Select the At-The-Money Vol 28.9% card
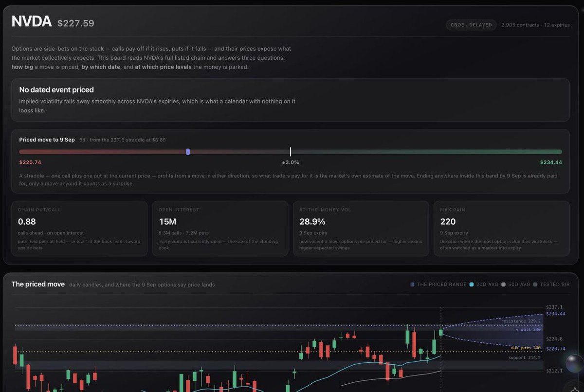This screenshot has width=584, height=392. (x=361, y=229)
